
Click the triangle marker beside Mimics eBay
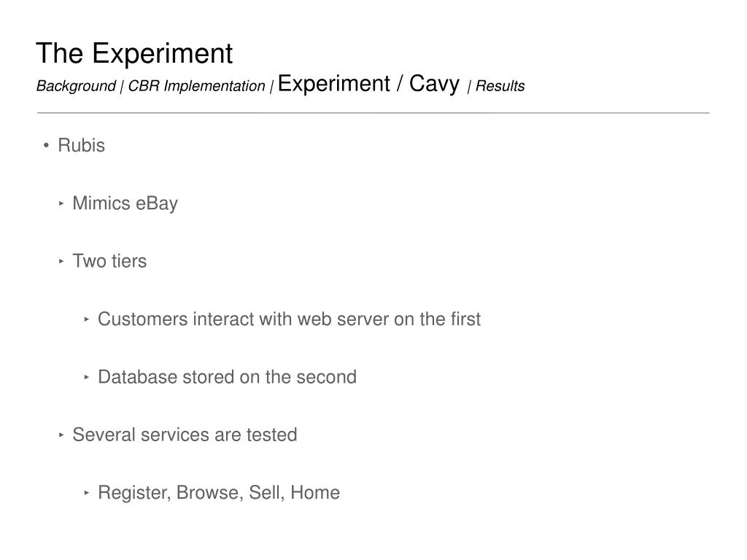(61, 203)
